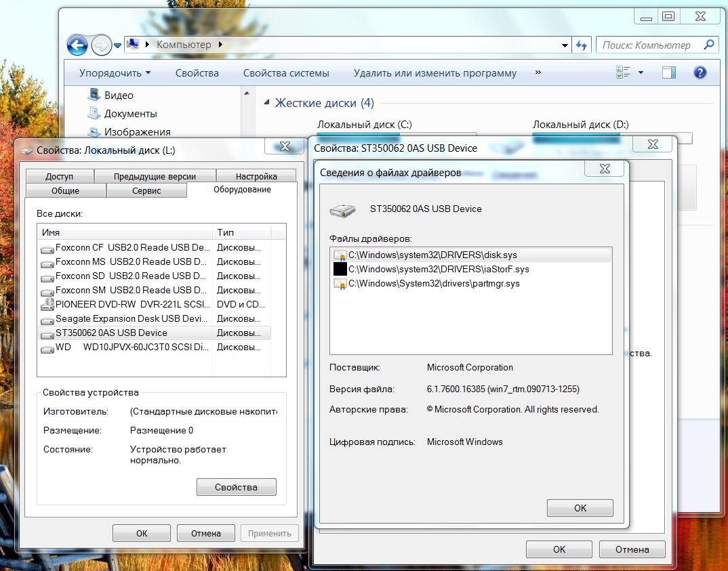Viewport: 728px width, 571px height.
Task: Click the navigation pane scroll up arrow
Action: pos(247,93)
